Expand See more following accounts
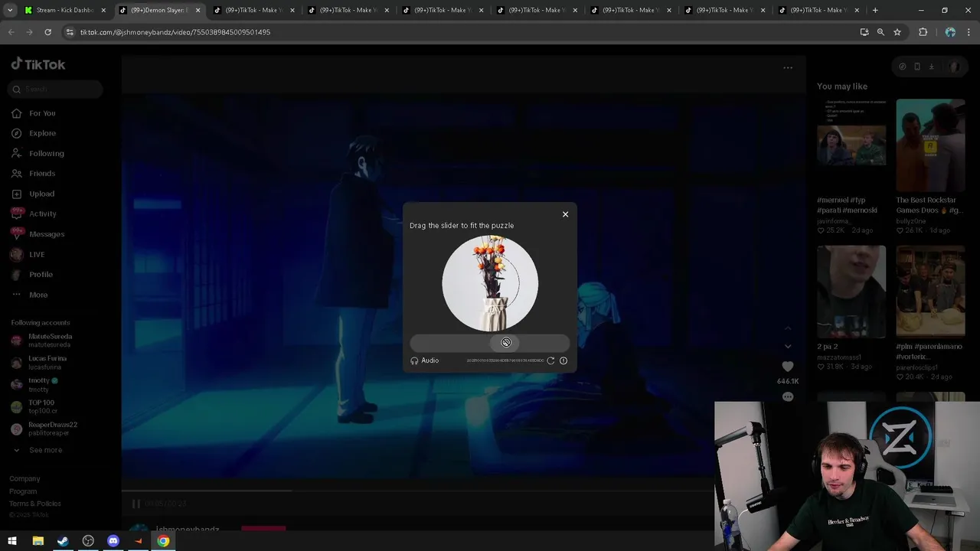 (x=45, y=450)
